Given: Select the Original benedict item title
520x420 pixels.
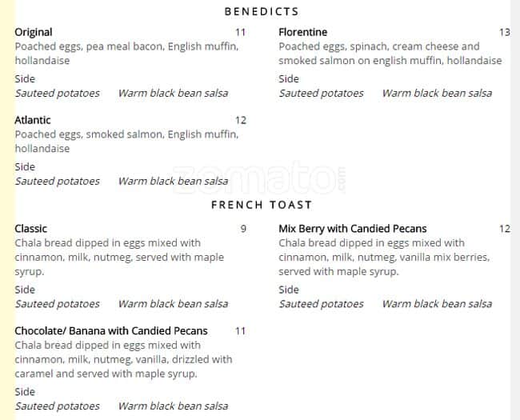Looking at the screenshot, I should 34,32.
